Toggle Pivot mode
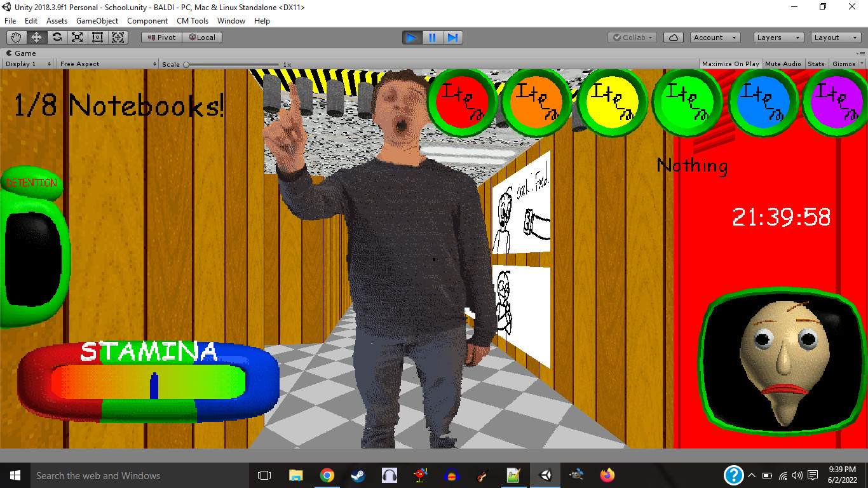This screenshot has width=868, height=488. (161, 37)
